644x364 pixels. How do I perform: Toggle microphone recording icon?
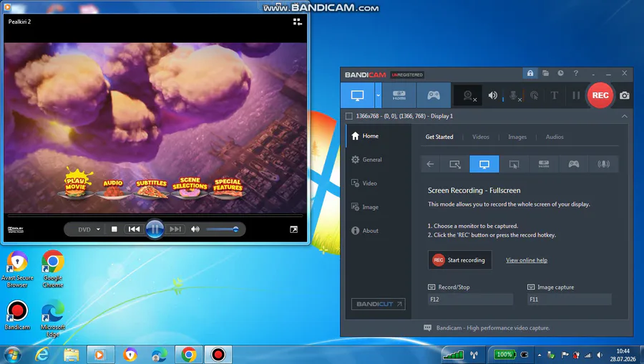(x=514, y=96)
